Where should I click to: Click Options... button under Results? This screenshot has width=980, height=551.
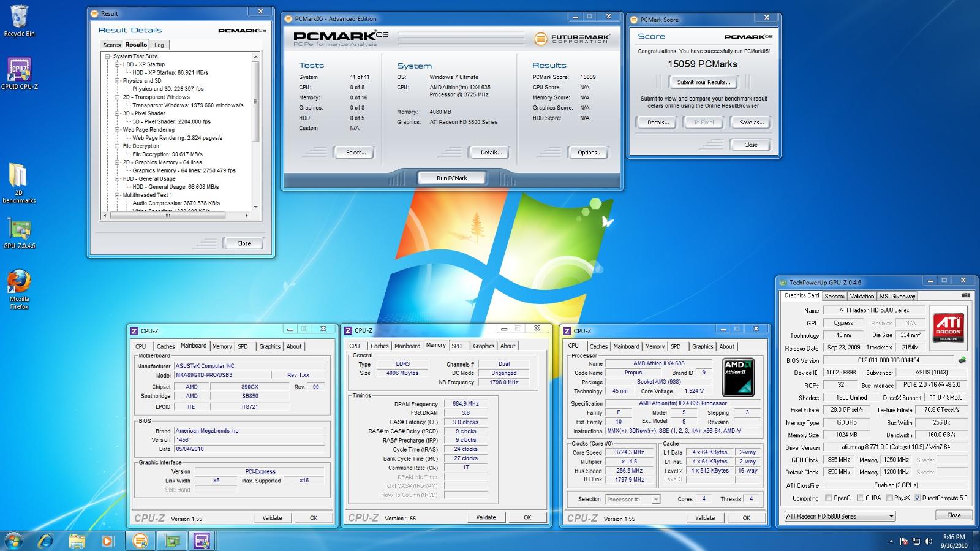[589, 153]
